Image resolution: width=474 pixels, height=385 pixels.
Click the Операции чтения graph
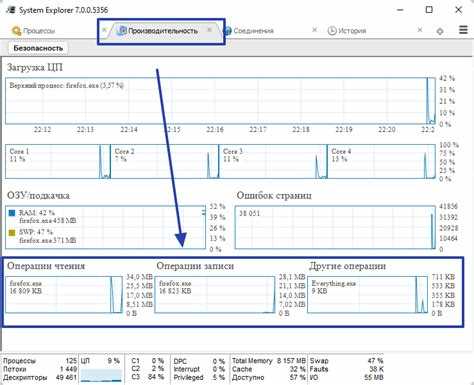[64, 295]
